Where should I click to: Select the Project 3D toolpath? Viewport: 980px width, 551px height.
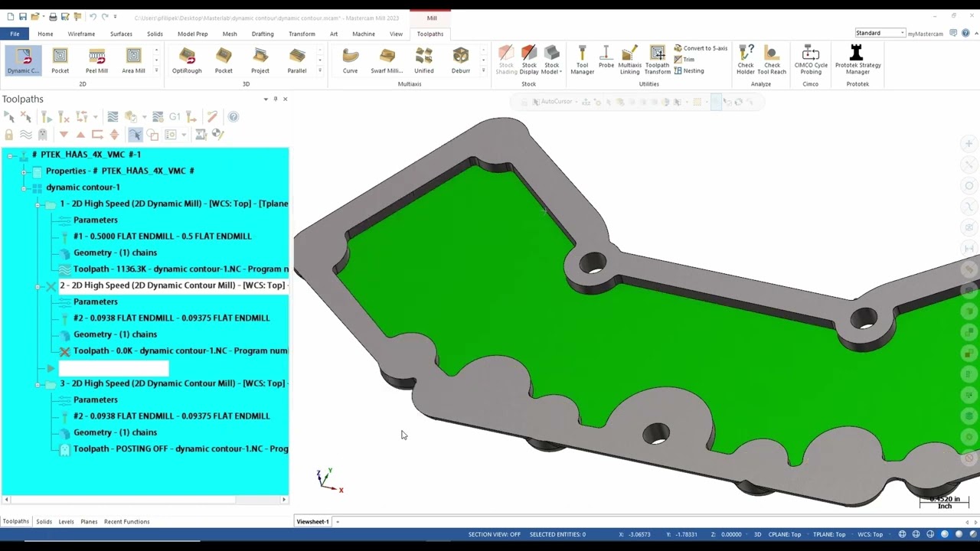(x=260, y=60)
